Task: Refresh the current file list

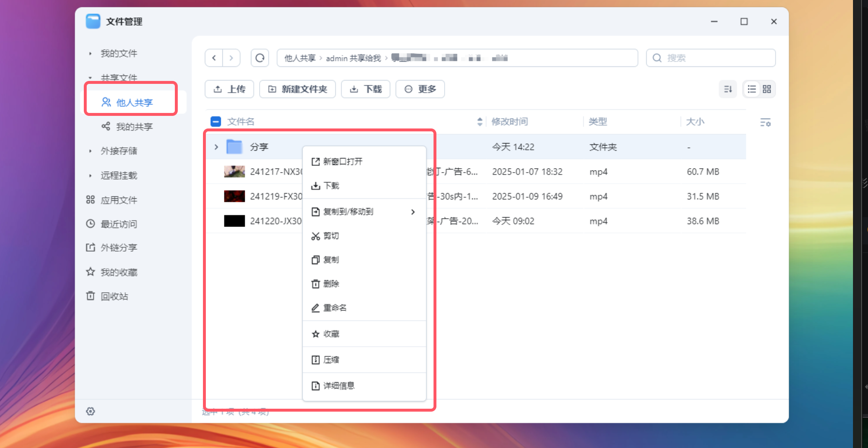Action: (260, 58)
